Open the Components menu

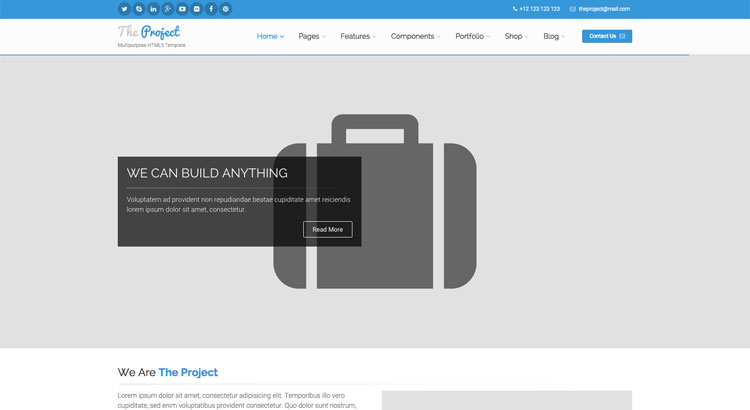coord(415,36)
